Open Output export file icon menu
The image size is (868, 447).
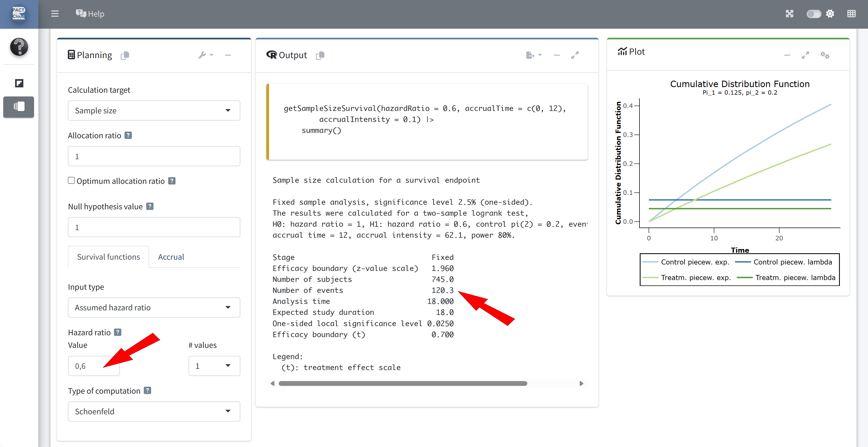point(534,55)
